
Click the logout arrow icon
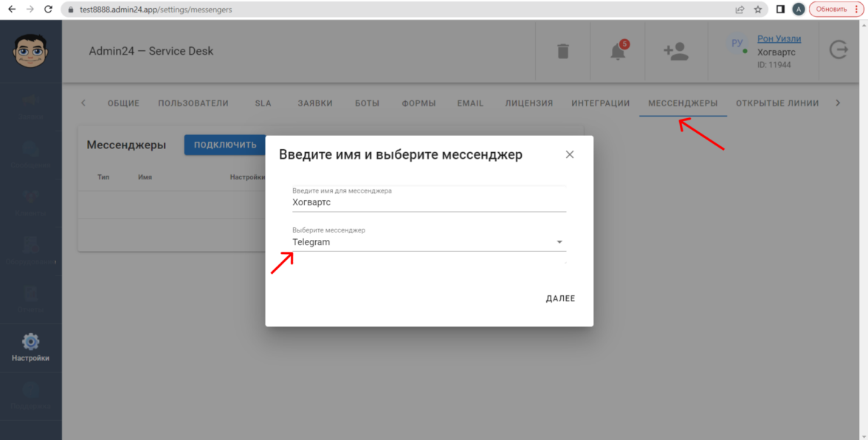pyautogui.click(x=839, y=50)
